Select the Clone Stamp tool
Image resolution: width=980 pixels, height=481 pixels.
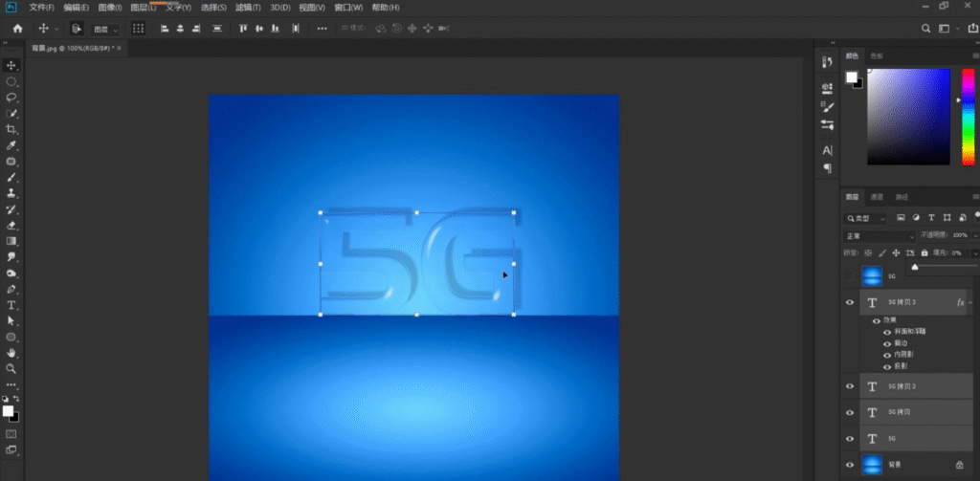point(11,194)
